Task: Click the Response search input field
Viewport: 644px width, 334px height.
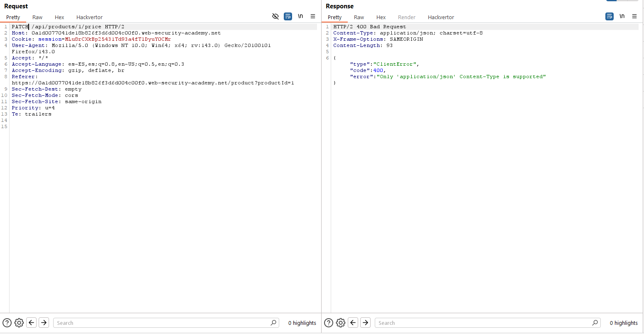Action: [484, 323]
